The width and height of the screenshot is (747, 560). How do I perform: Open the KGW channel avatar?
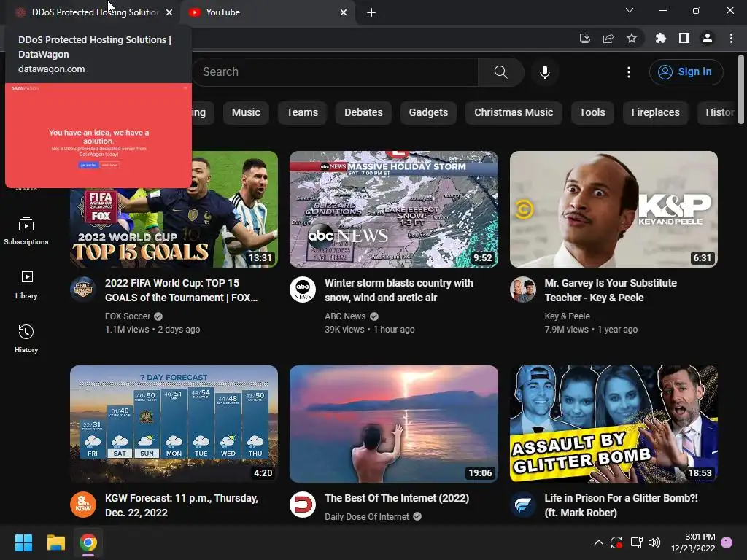coord(83,505)
